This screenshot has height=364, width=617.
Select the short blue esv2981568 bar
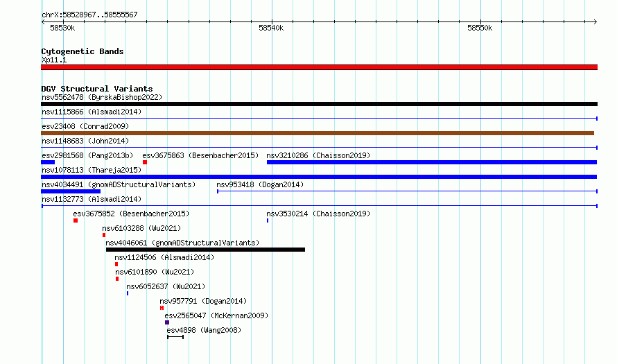tap(48, 162)
